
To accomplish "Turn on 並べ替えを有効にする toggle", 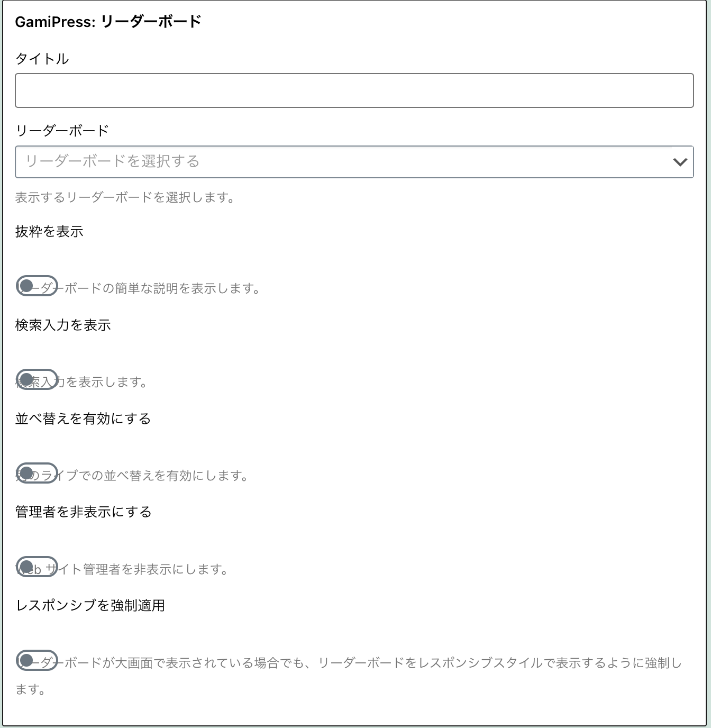I will [37, 473].
